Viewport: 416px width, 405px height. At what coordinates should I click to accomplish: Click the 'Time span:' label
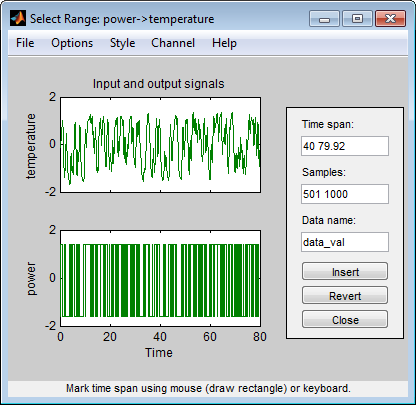[x=328, y=124]
